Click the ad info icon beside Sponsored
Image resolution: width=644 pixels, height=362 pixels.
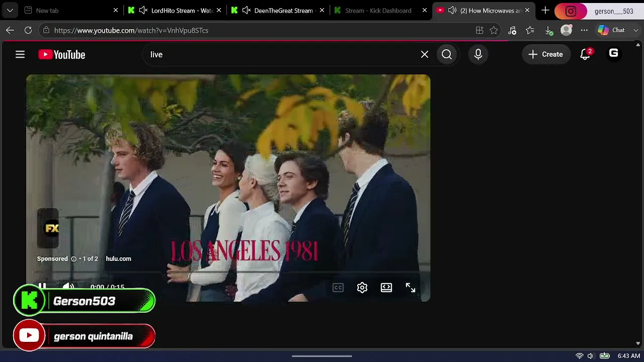tap(73, 259)
